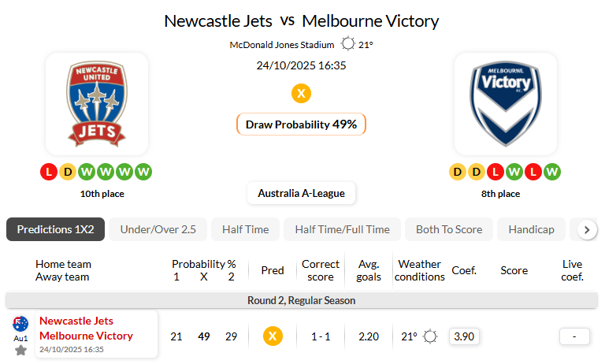Click Newcastle Jets' first red L form badge
This screenshot has width=605, height=364.
(x=49, y=171)
